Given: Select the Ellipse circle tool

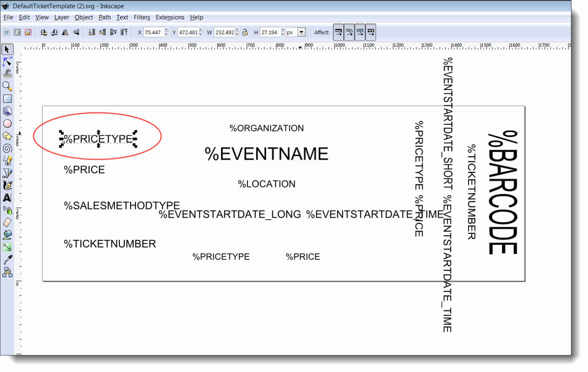Looking at the screenshot, I should (7, 123).
